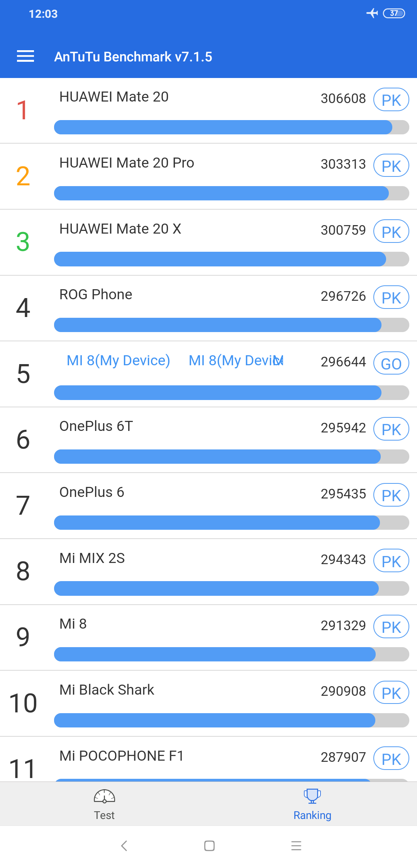
Task: Tap the Android home square button
Action: (209, 846)
